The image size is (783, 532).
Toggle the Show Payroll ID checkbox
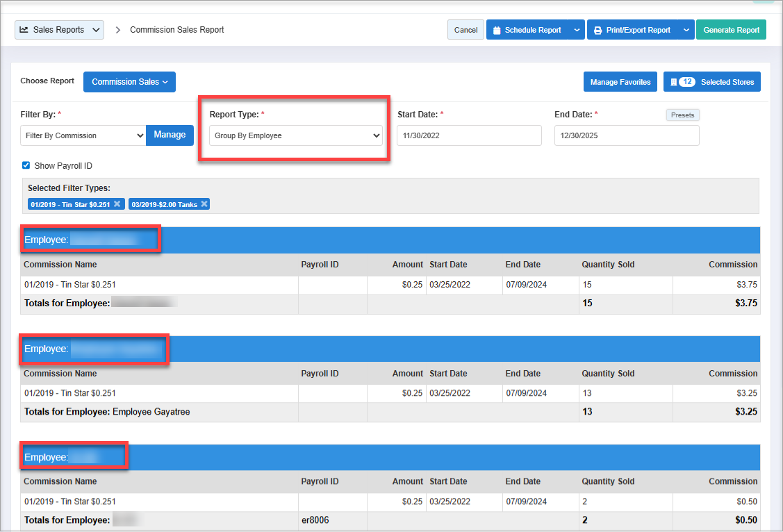coord(26,166)
